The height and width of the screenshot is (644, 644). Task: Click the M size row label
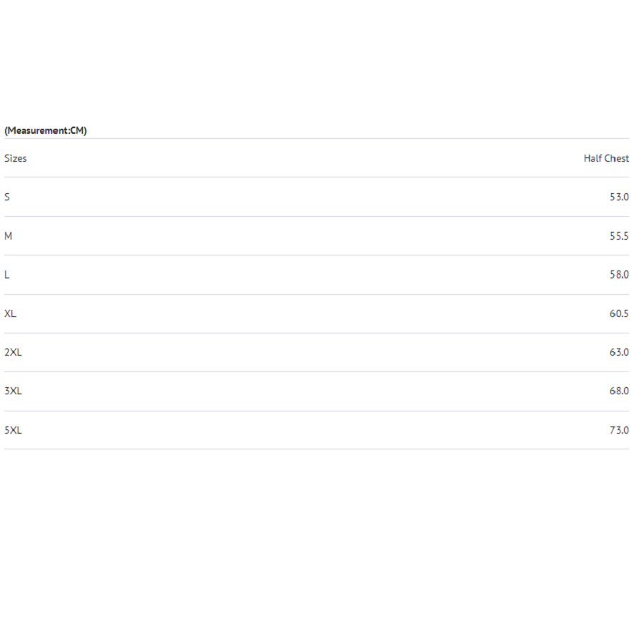click(8, 236)
